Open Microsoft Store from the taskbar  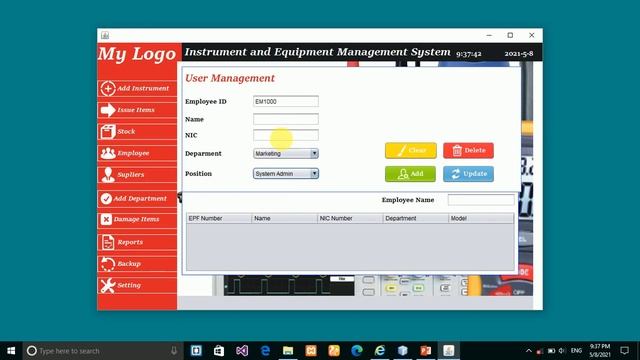coord(219,351)
